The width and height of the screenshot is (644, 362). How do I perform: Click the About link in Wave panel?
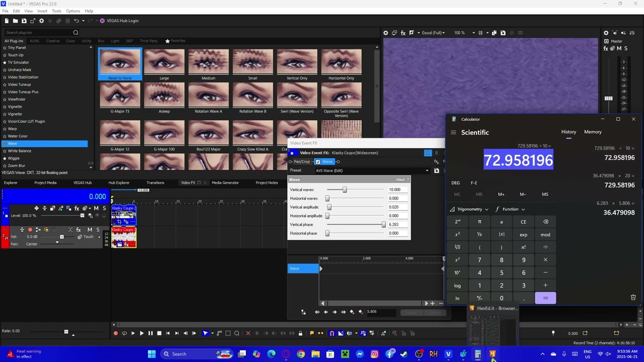[400, 179]
